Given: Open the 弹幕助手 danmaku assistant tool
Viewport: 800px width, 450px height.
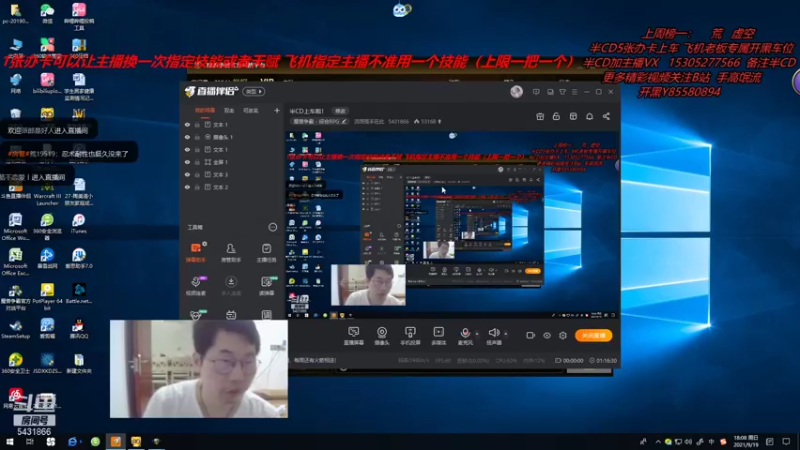Looking at the screenshot, I should pyautogui.click(x=195, y=253).
